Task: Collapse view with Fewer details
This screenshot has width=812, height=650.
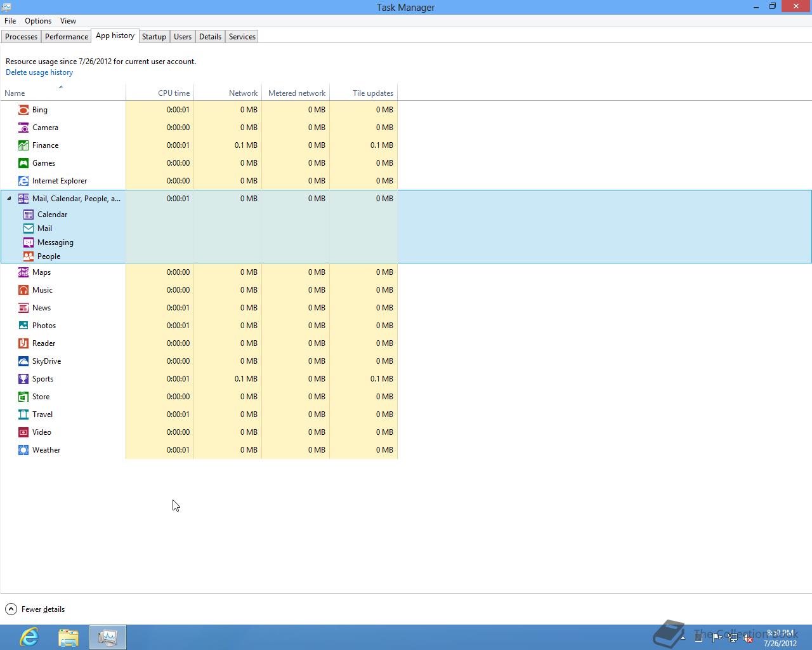Action: (x=36, y=609)
